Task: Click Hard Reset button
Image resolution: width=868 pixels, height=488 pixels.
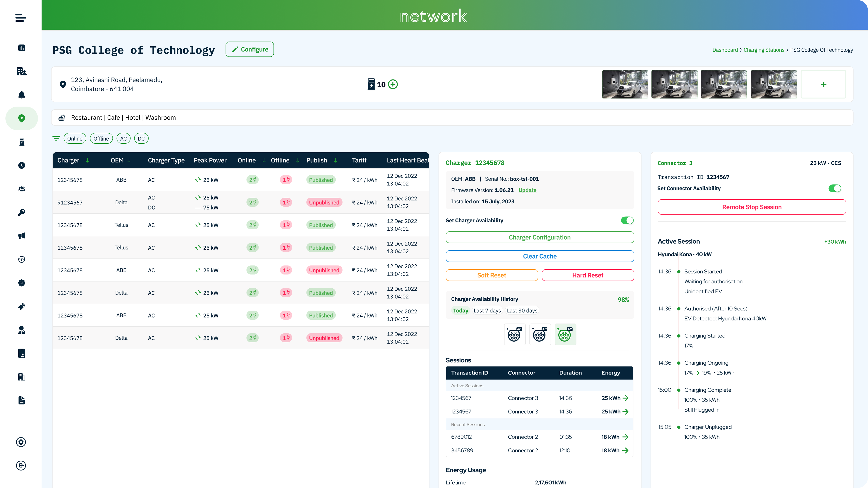Action: click(x=588, y=275)
